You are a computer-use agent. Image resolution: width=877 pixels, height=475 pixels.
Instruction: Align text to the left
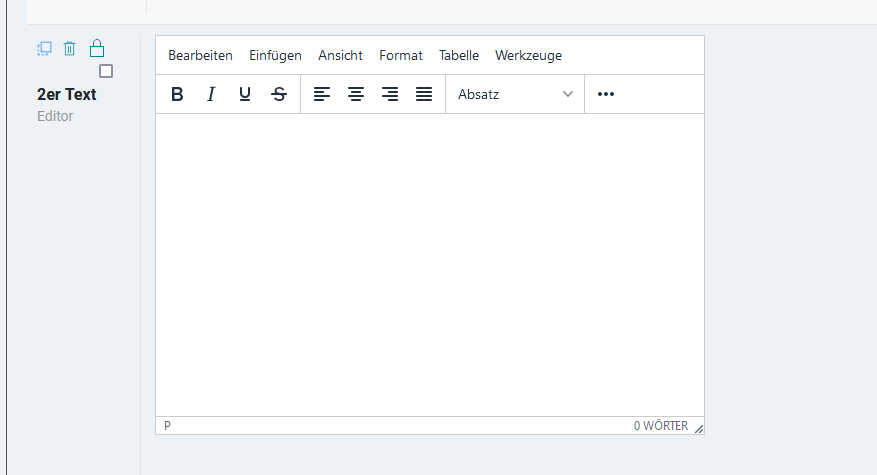(x=322, y=94)
